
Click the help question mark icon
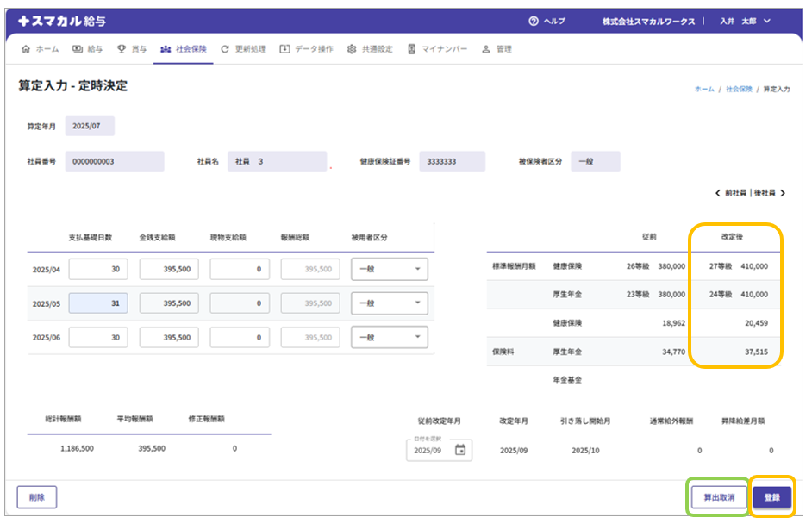[533, 21]
